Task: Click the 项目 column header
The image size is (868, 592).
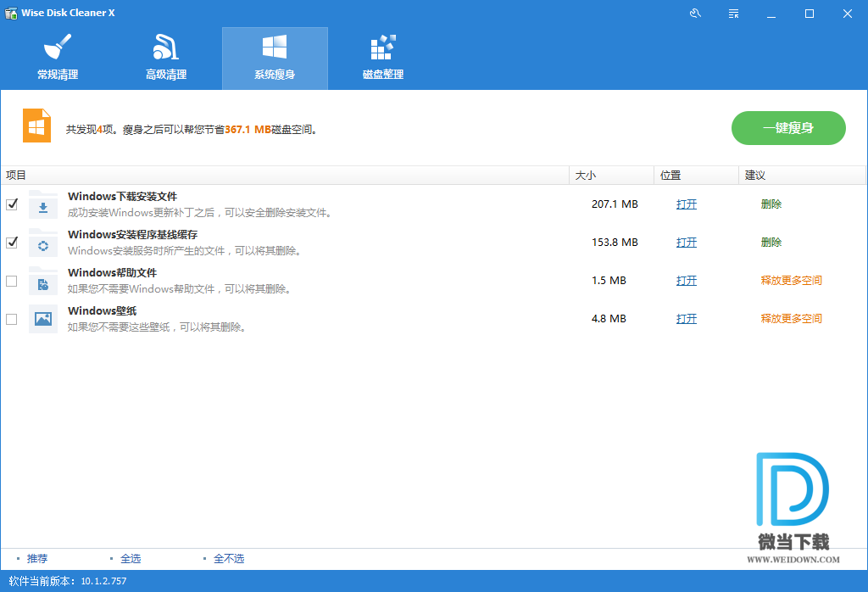Action: 285,176
